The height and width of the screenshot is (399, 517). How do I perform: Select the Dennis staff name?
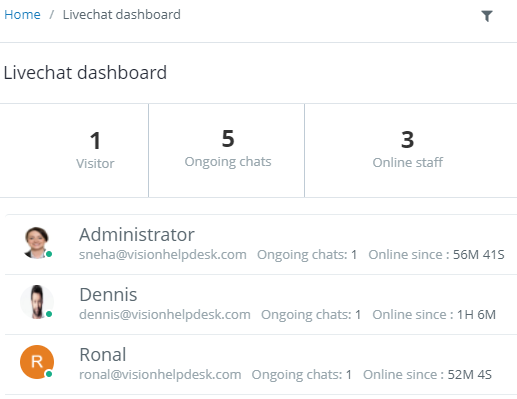point(108,295)
